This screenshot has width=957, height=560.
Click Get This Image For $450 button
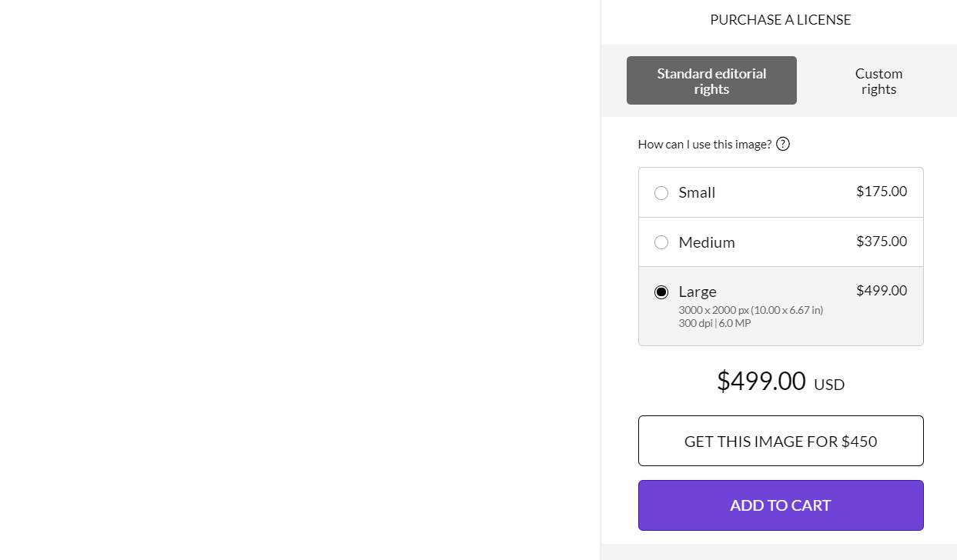(781, 441)
